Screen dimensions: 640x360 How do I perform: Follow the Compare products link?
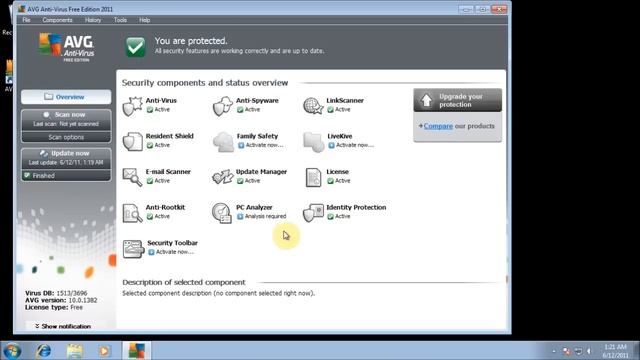(438, 126)
